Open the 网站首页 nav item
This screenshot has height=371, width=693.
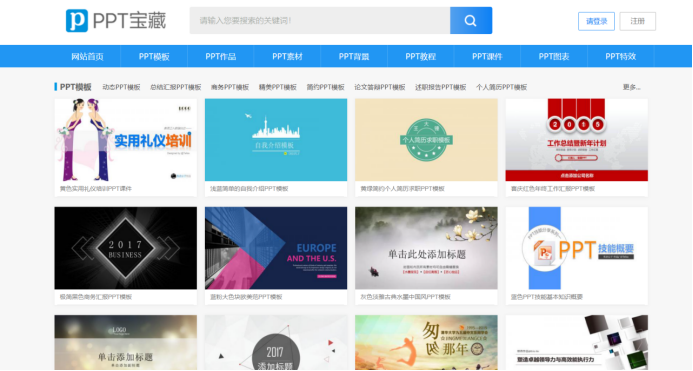[88, 57]
